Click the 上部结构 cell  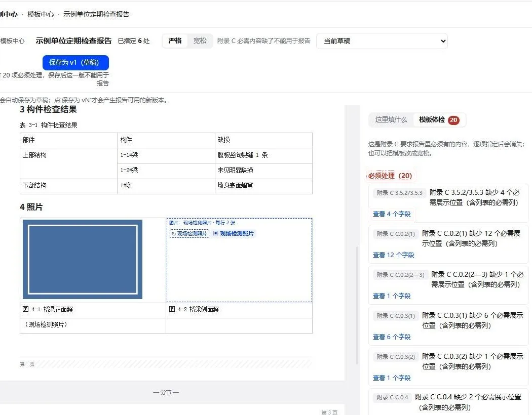68,163
